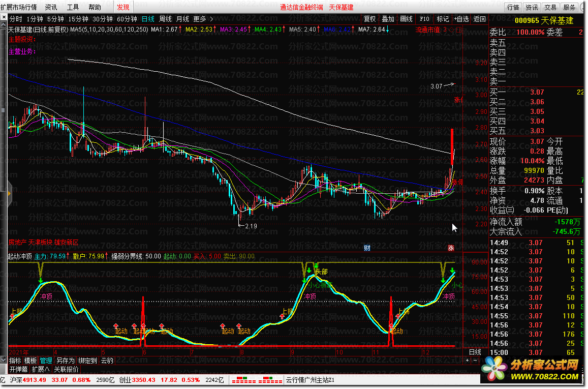The width and height of the screenshot is (588, 389).
Task: Click the 复权 toolbar button
Action: pos(370,19)
